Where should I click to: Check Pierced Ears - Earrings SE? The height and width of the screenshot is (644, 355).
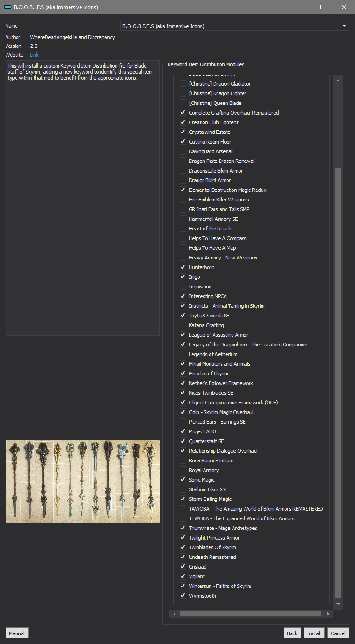pyautogui.click(x=183, y=422)
